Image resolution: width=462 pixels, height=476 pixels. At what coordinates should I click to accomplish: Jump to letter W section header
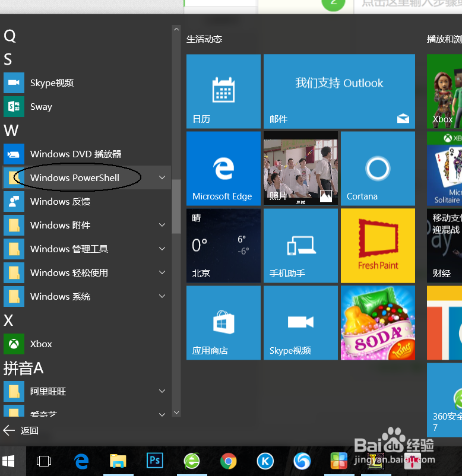click(x=11, y=130)
